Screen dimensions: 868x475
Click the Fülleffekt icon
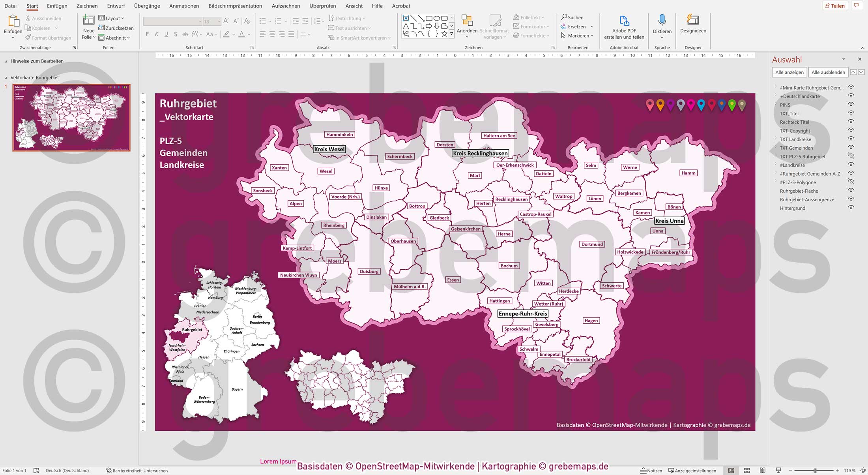[x=516, y=17]
